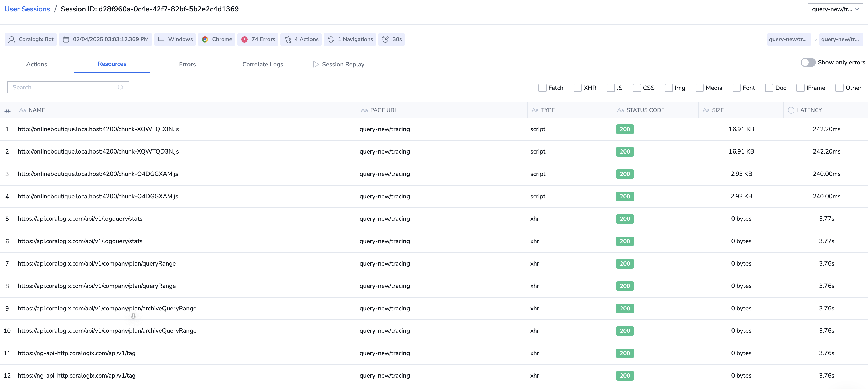Screen dimensions: 868x389
Task: Click the chevron between the page breadcrumb chips
Action: [816, 39]
